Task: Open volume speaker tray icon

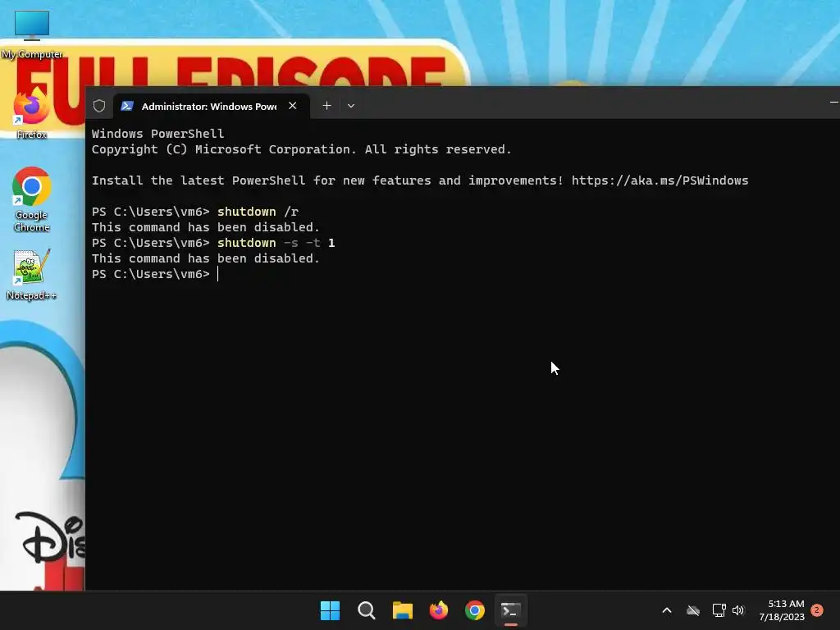Action: tap(738, 610)
